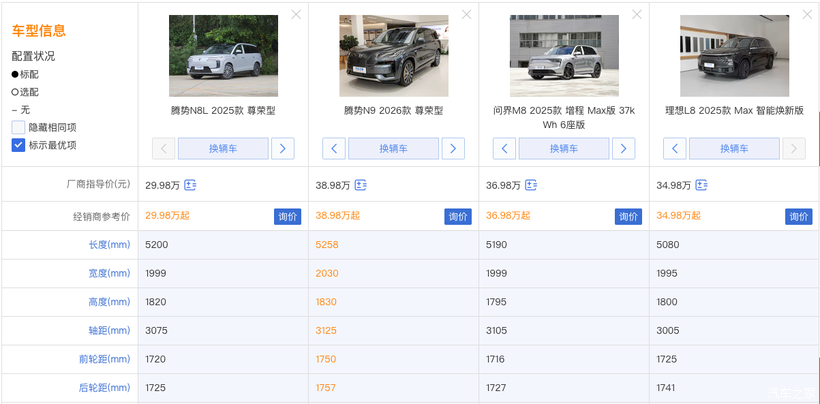This screenshot has width=820, height=404.
Task: Select highlighted width value 2030
Action: [327, 273]
